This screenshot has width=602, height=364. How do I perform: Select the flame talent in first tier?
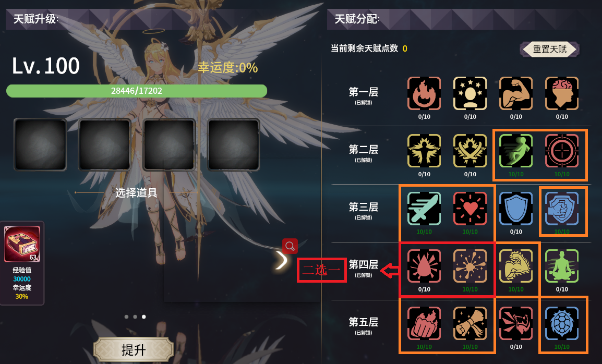tap(424, 93)
